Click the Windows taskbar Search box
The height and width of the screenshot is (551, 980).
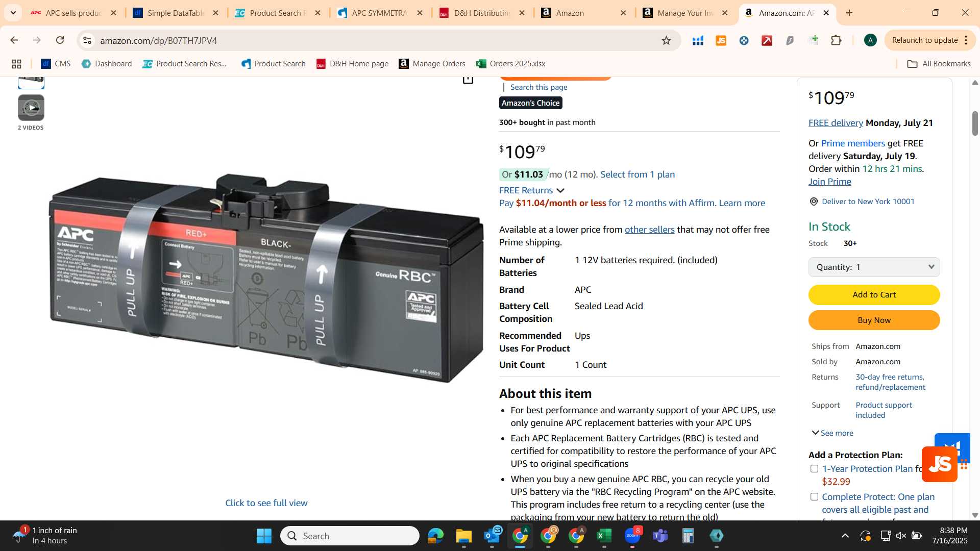tap(350, 536)
